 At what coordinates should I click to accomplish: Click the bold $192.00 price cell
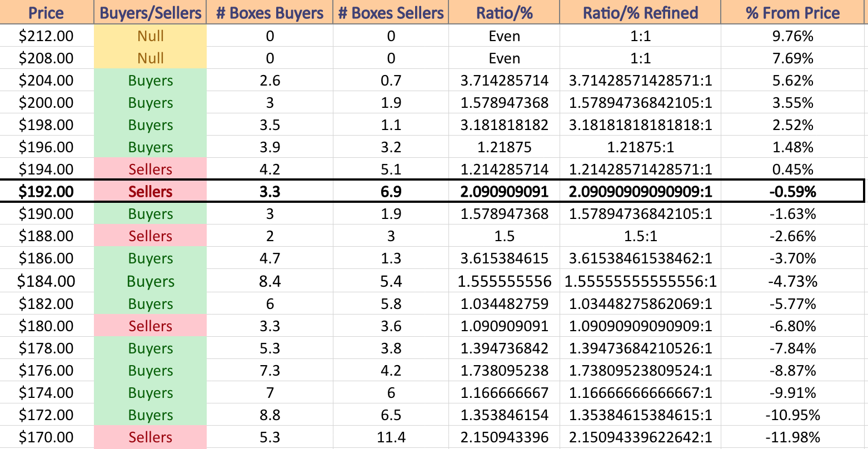47,192
